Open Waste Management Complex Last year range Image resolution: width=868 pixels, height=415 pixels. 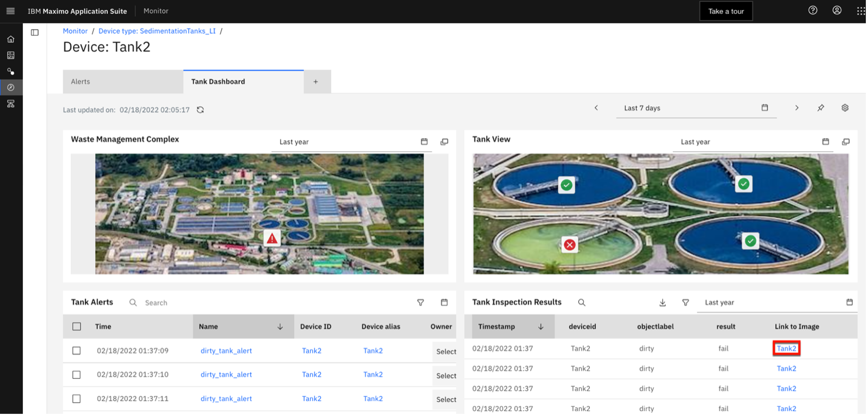point(351,142)
